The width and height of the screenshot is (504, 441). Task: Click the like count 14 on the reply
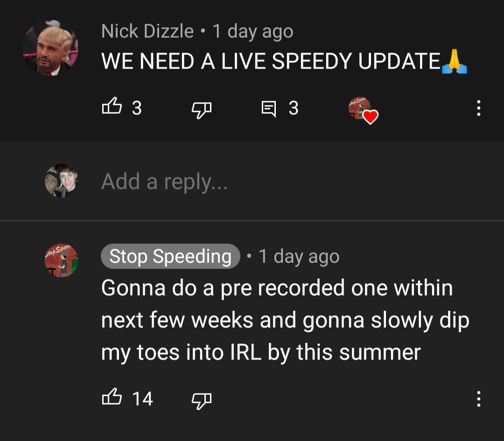(x=142, y=399)
